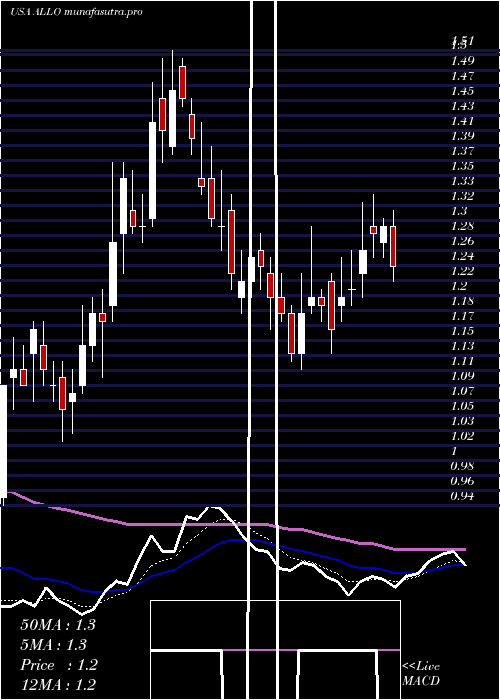Click the 'USA ALLO' chart title text

[36, 12]
